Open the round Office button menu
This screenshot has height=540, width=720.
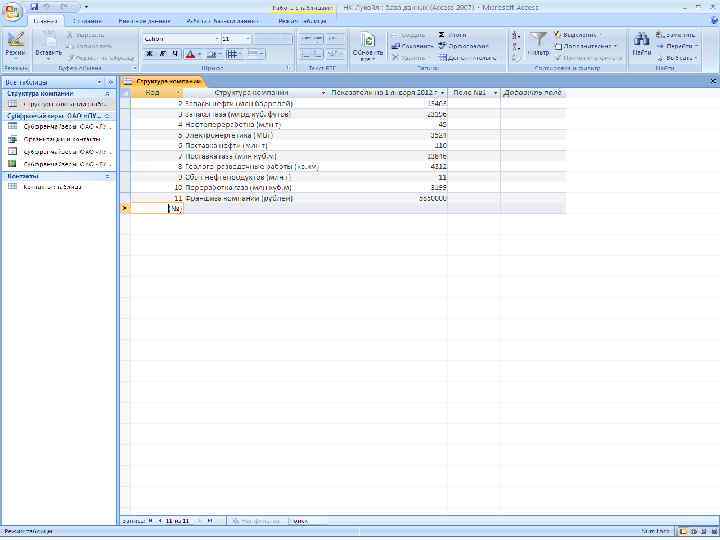12,12
